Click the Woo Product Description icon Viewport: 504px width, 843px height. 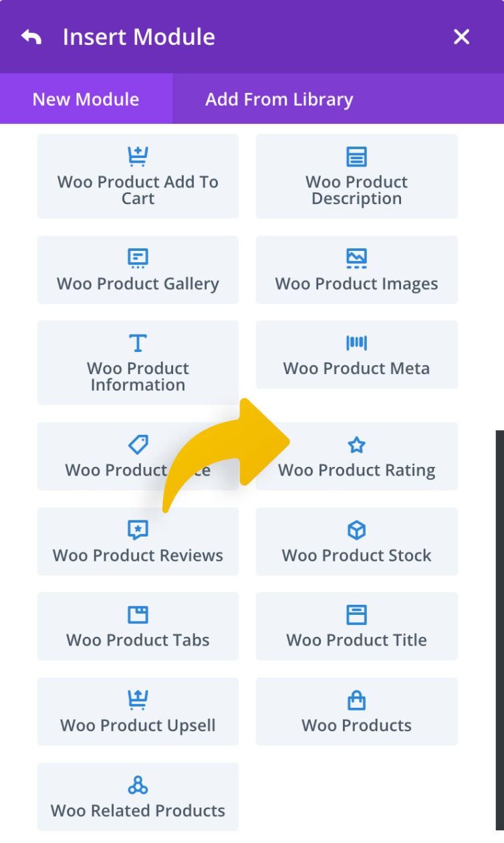(356, 157)
